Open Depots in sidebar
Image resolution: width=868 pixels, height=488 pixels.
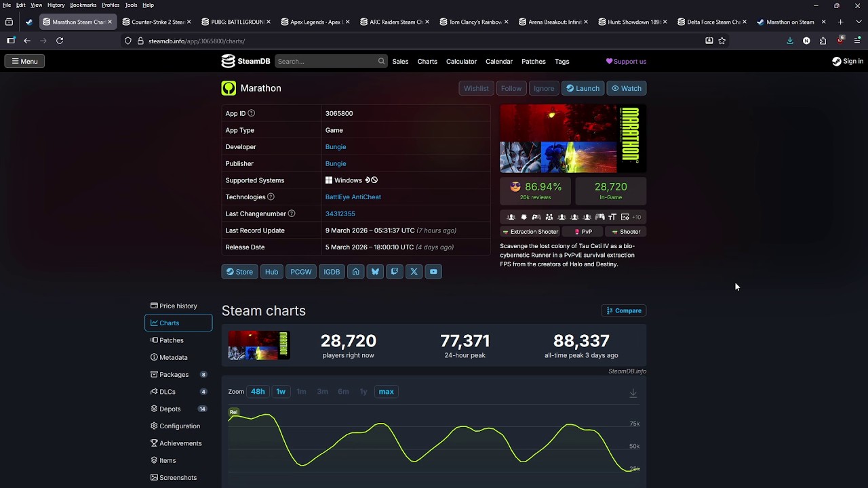tap(178, 409)
